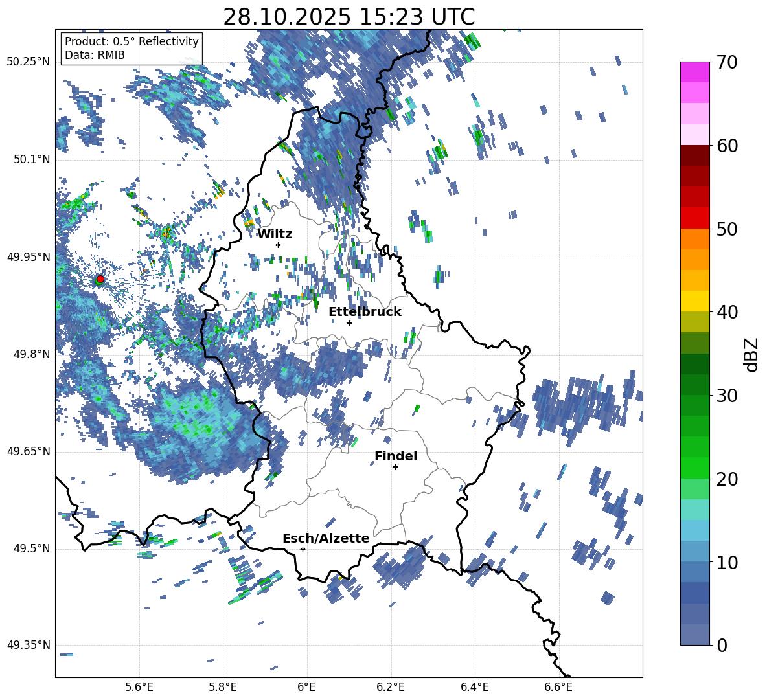
Task: Click the 49.65°N latitude label
Action: point(29,451)
